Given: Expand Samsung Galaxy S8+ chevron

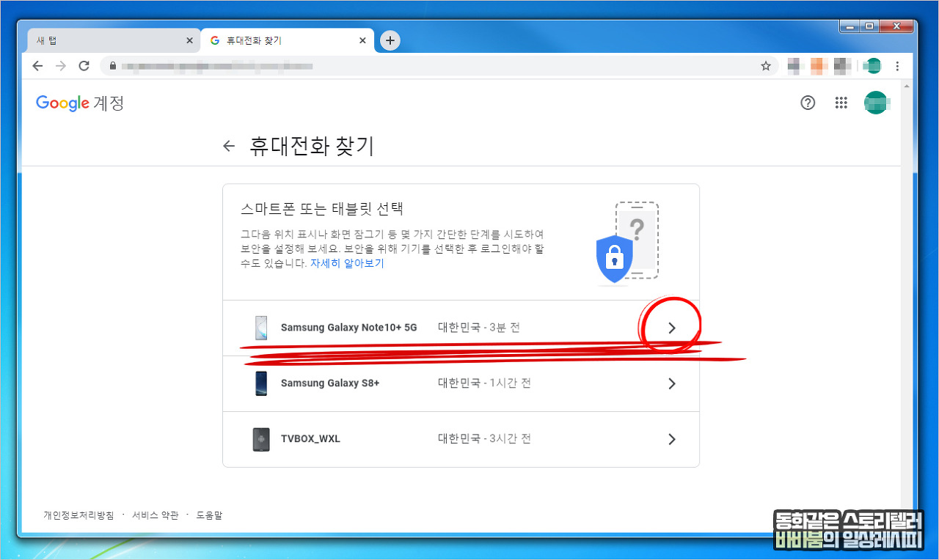Looking at the screenshot, I should click(x=672, y=383).
